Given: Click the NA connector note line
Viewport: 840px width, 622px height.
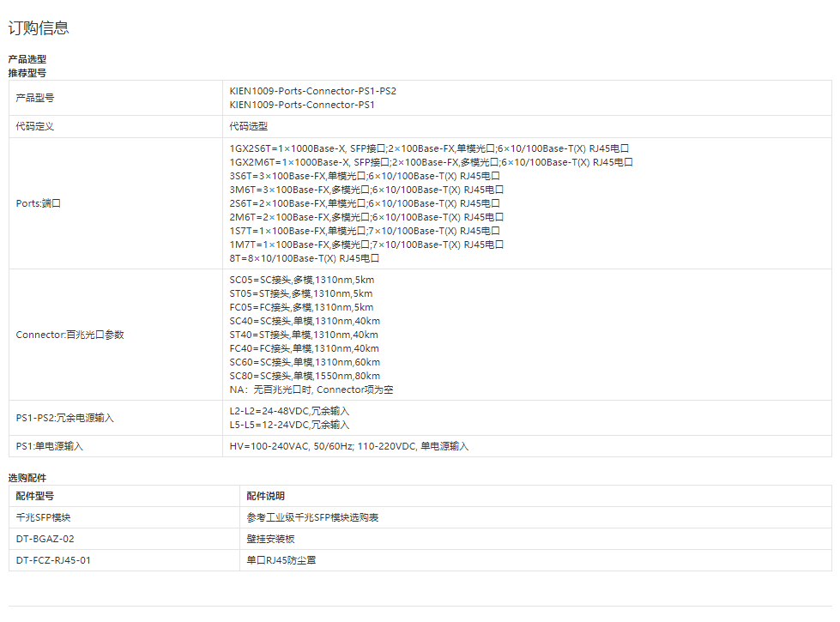Looking at the screenshot, I should [311, 390].
